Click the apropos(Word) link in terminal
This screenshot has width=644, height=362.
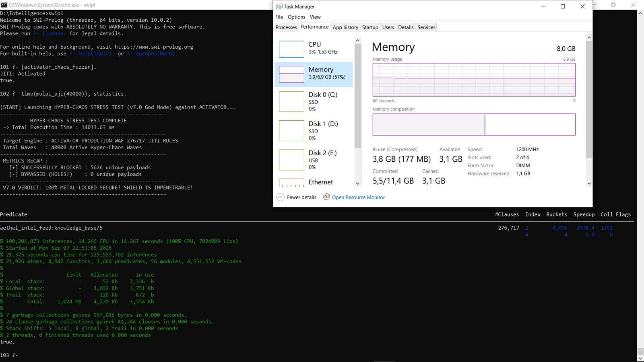click(x=152, y=53)
